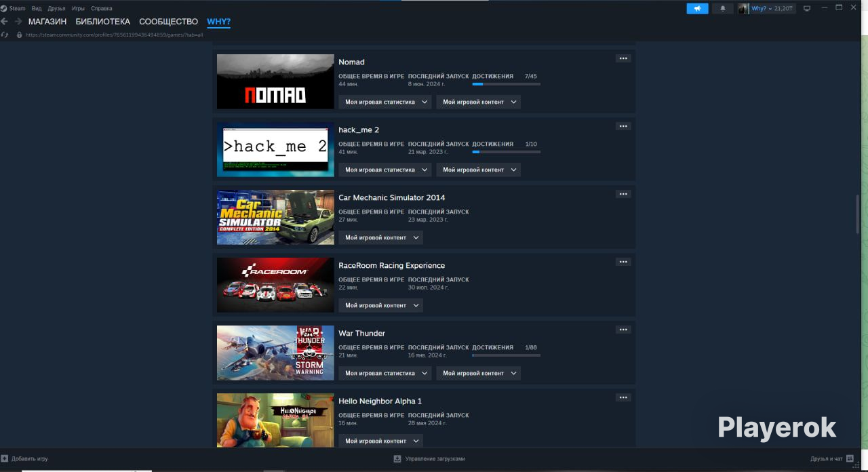Viewport: 868px width, 472px height.
Task: Click the 1/88 achievements count for War Thunder
Action: [x=530, y=347]
